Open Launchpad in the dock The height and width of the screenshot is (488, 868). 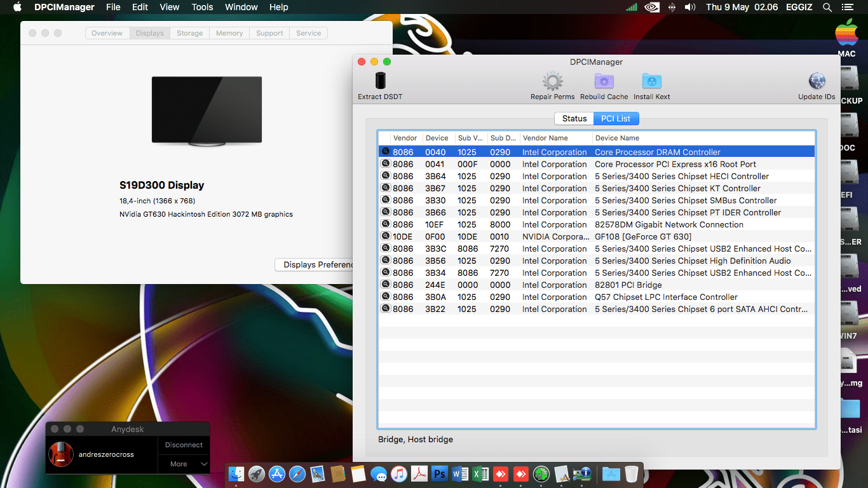[257, 474]
